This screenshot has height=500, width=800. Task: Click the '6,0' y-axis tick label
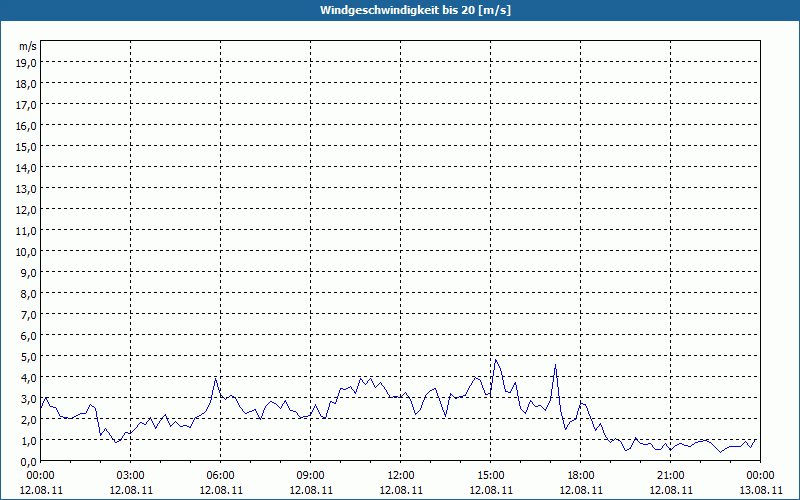[30, 336]
